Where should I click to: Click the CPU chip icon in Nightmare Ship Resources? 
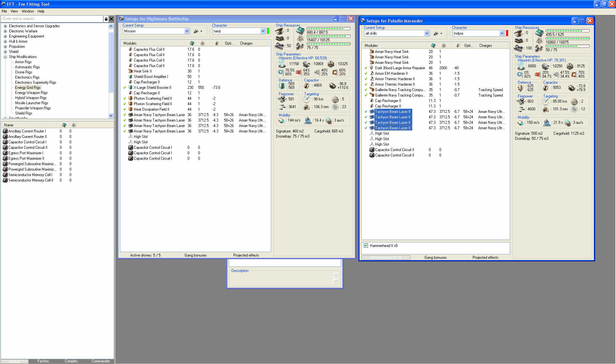300,31
